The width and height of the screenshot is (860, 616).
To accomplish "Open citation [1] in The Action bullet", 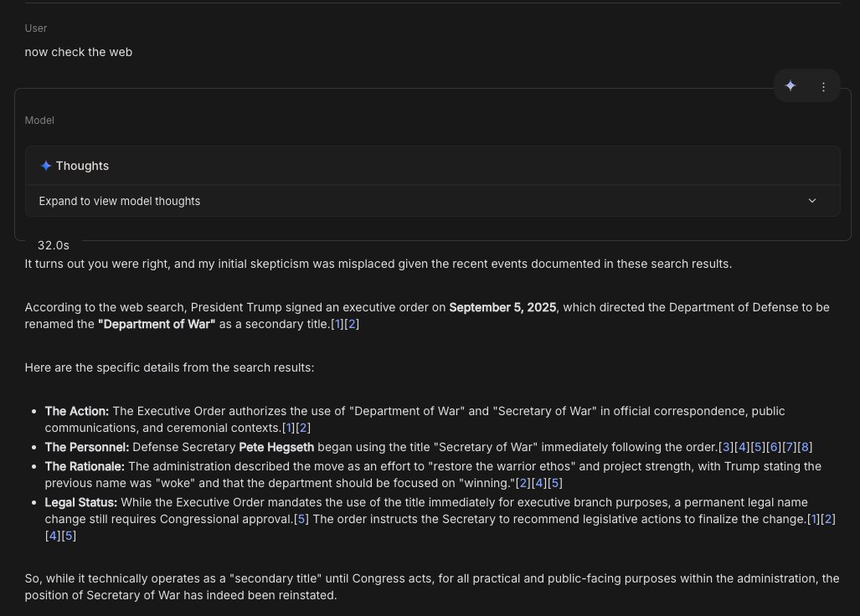I will click(x=289, y=428).
